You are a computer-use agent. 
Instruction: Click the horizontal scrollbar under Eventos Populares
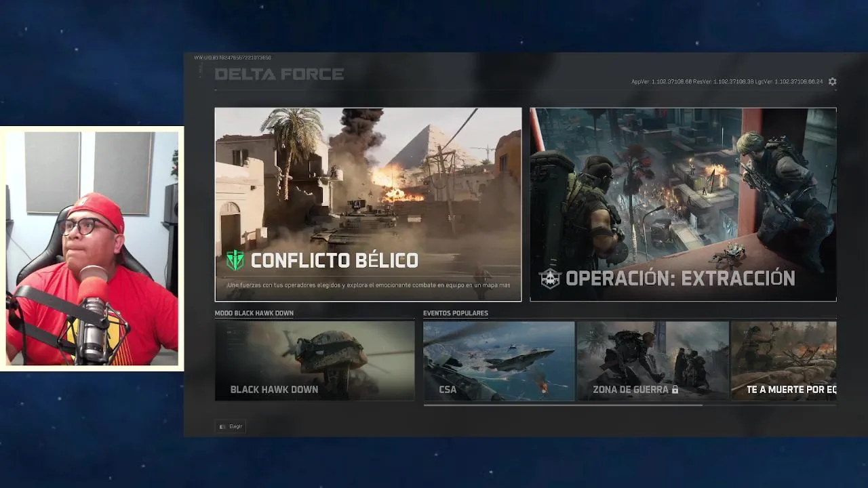pyautogui.click(x=563, y=405)
